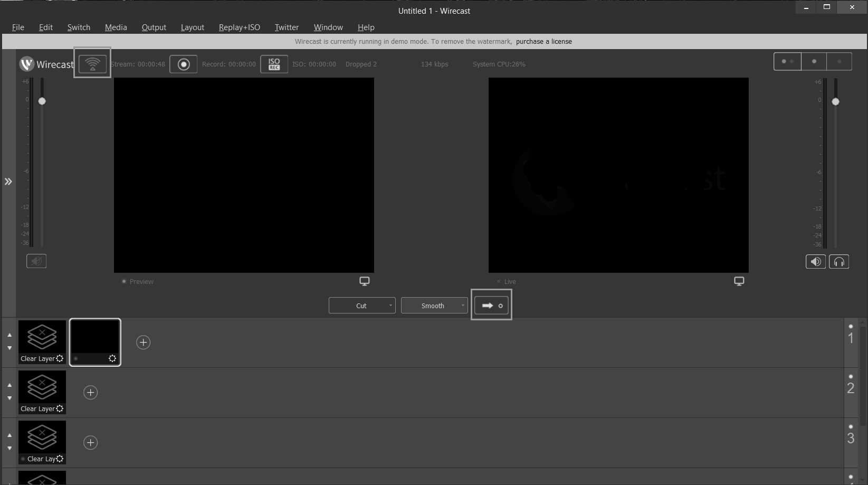This screenshot has height=485, width=868.
Task: Adjust the live audio level fader
Action: (836, 101)
